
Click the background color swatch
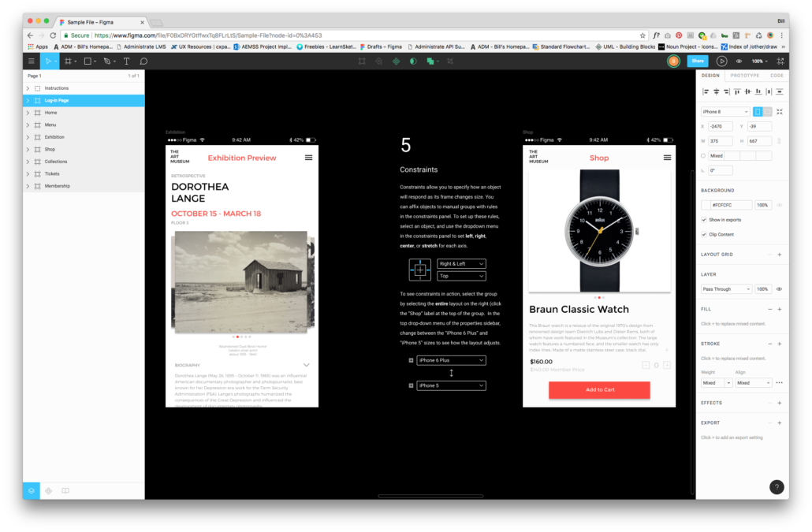(x=706, y=205)
